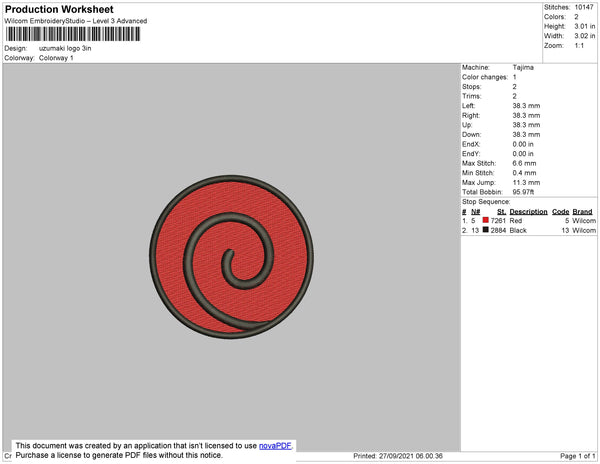This screenshot has width=600, height=464.
Task: Select the printed date '27/09/2021 06.00.36'
Action: [x=411, y=456]
